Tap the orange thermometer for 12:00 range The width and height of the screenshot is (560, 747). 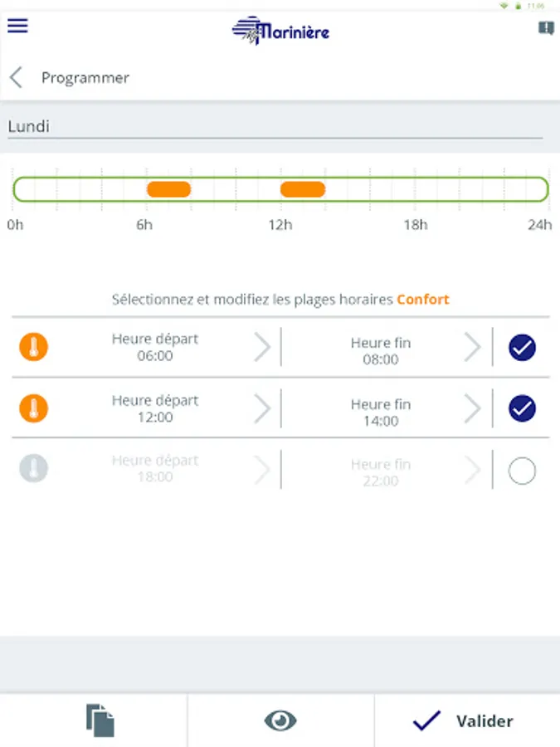click(33, 408)
